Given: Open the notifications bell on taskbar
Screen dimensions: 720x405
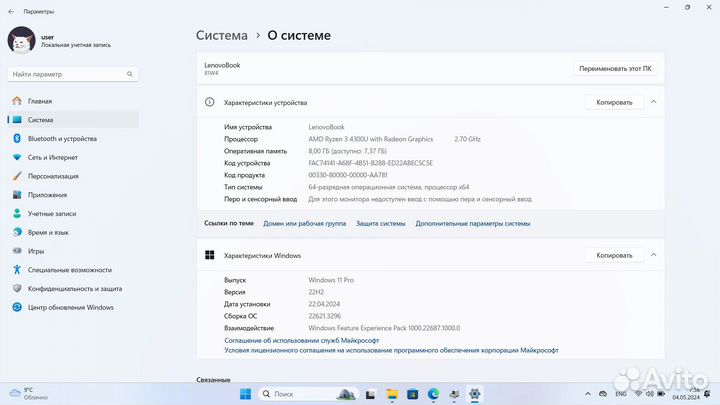Looking at the screenshot, I should [708, 394].
